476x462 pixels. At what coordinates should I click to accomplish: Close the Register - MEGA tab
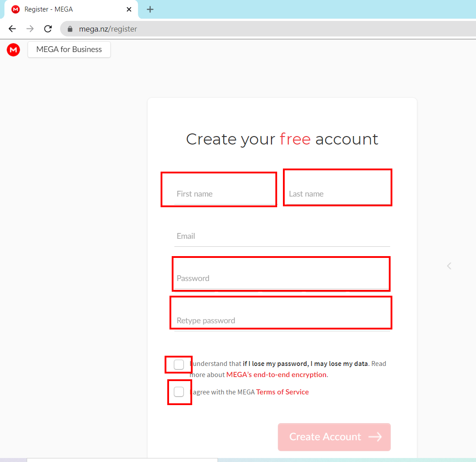(129, 9)
